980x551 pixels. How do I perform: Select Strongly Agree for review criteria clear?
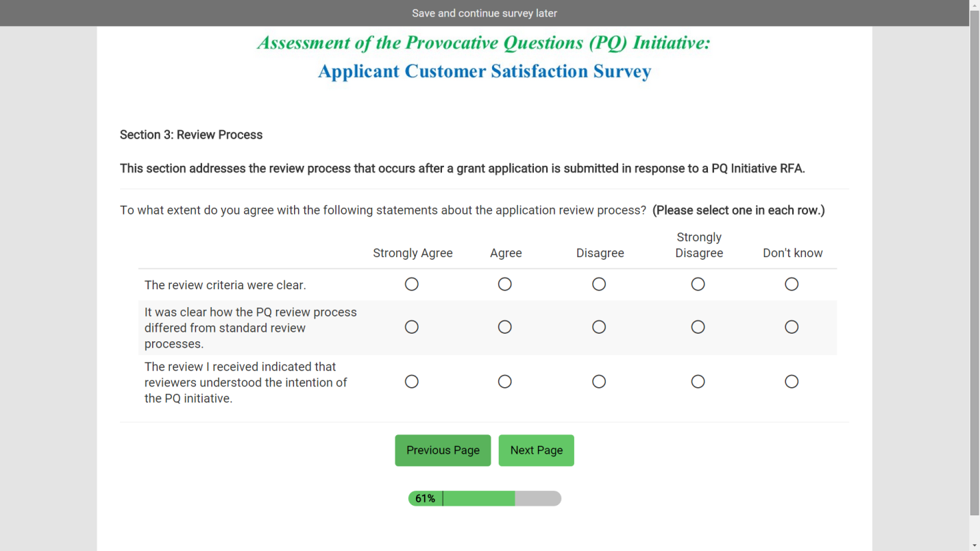[411, 284]
